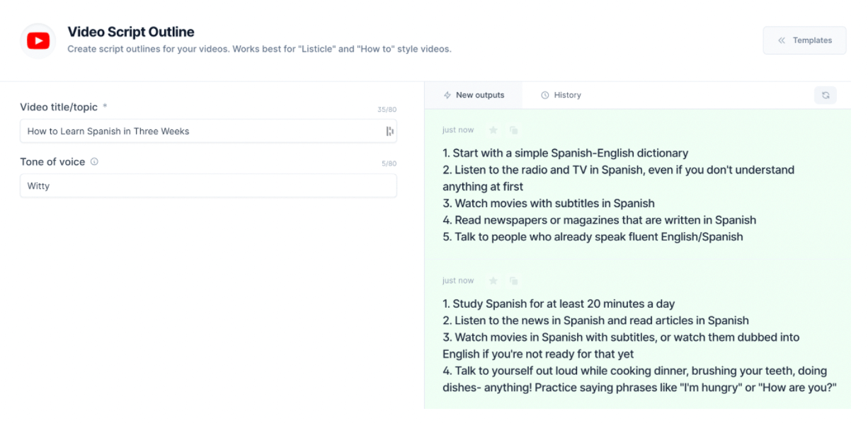The image size is (868, 423).
Task: Click the "Video title/topic" label
Action: click(59, 108)
